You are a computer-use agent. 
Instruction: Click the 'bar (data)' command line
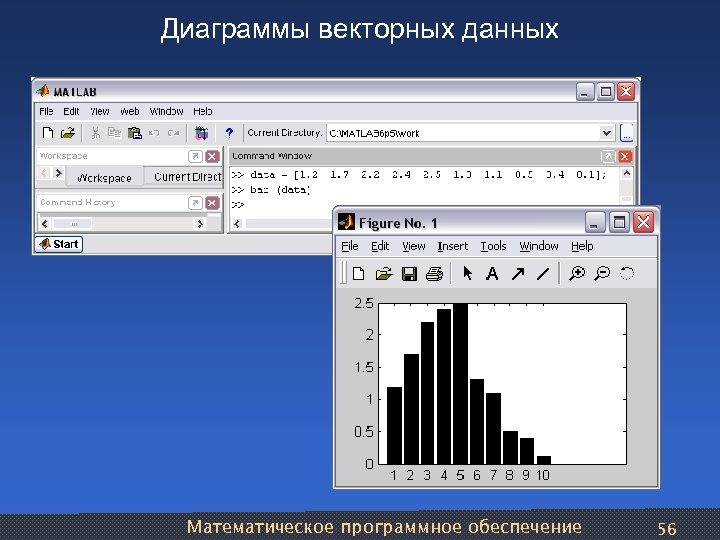[x=280, y=190]
